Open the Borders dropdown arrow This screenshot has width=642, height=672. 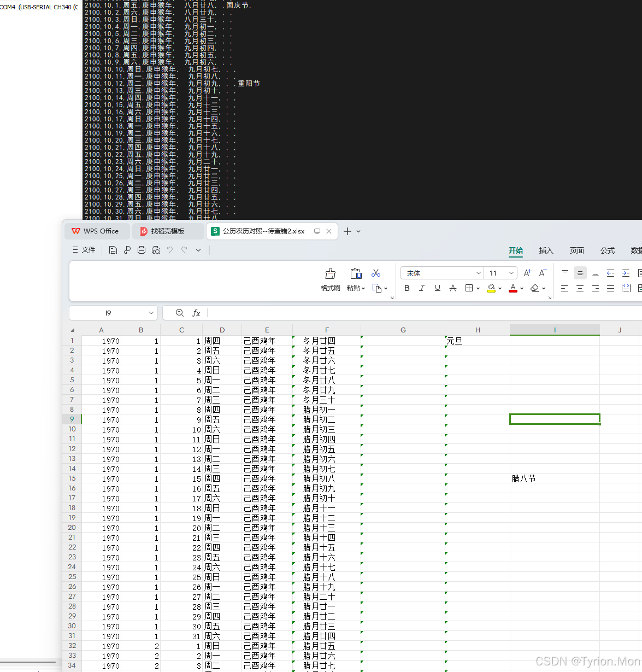point(478,288)
